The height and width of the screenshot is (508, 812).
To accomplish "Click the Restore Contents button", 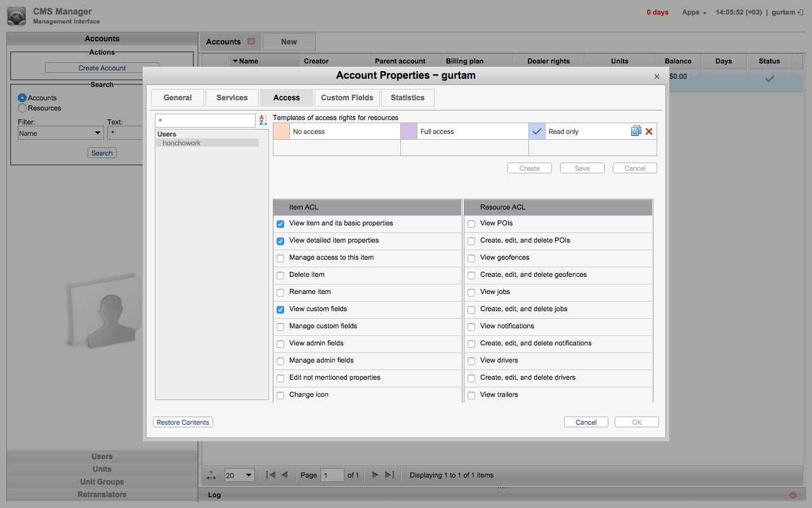I will (183, 422).
